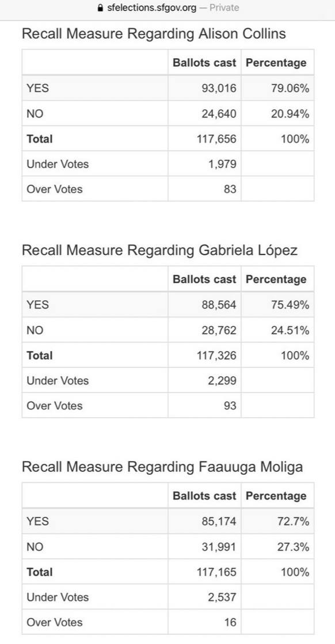335x644 pixels.
Task: Click Over Votes row showing 93
Action: (x=168, y=405)
